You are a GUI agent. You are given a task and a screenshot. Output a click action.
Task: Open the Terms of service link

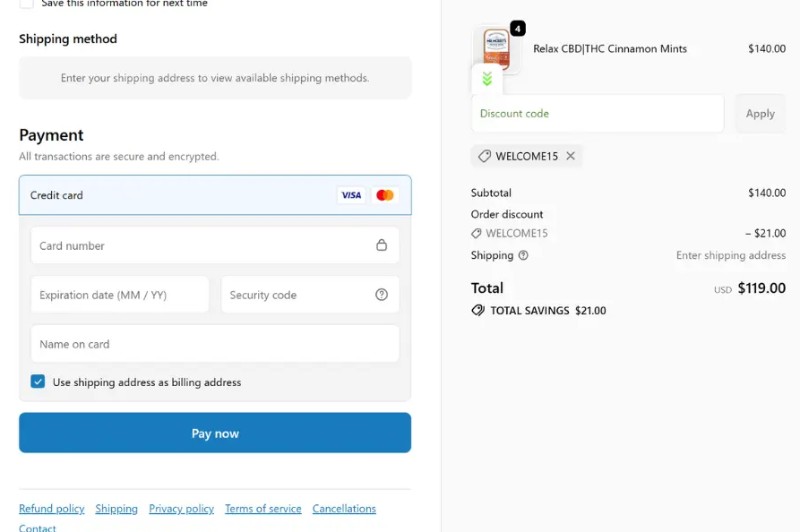coord(263,509)
